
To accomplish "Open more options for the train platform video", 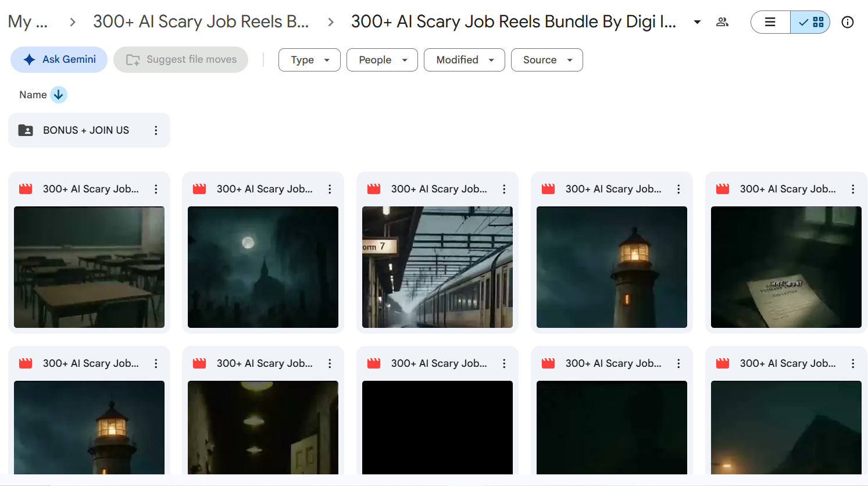I will coord(504,189).
